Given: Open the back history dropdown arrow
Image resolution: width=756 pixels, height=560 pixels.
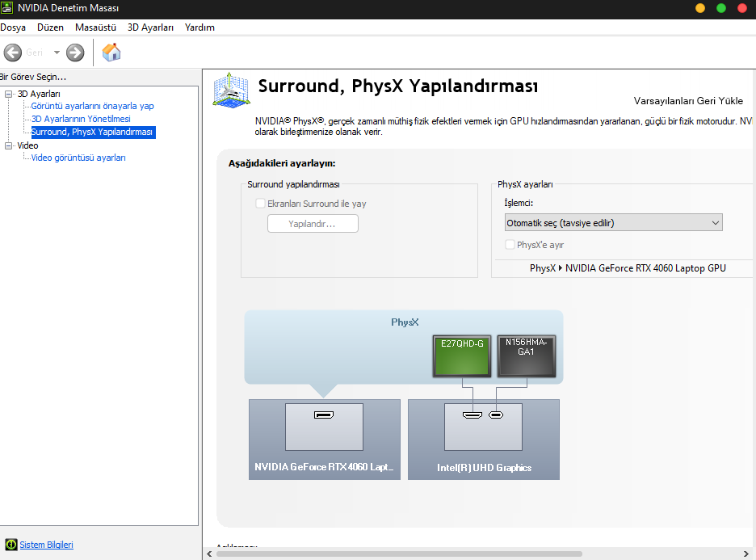Looking at the screenshot, I should pyautogui.click(x=57, y=53).
